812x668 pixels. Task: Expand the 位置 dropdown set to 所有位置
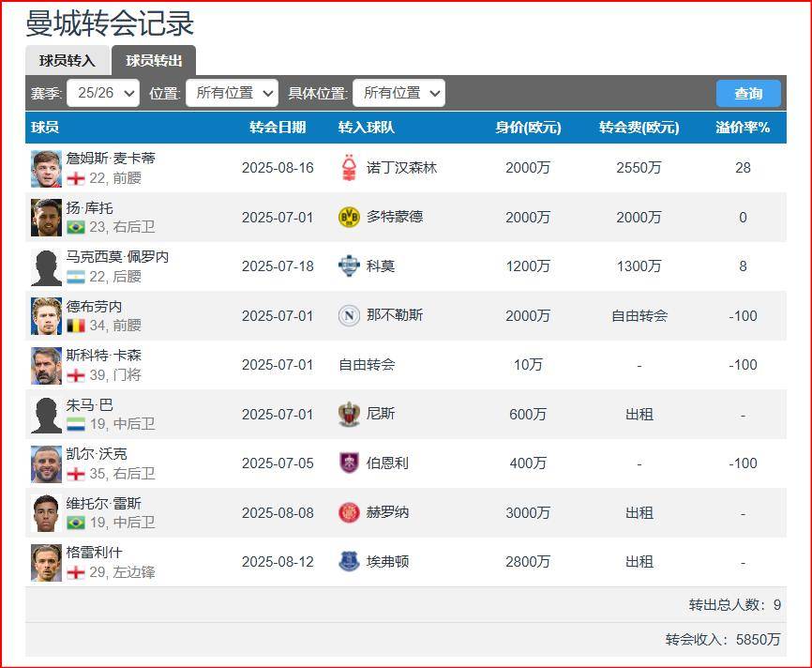232,93
